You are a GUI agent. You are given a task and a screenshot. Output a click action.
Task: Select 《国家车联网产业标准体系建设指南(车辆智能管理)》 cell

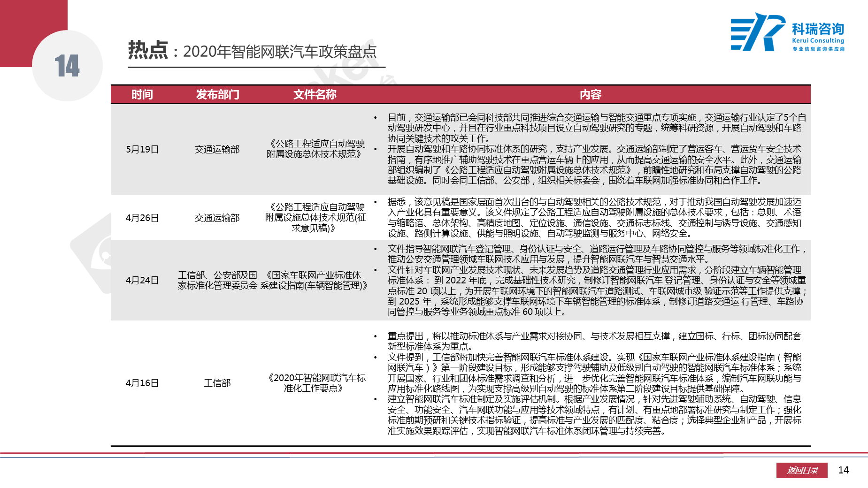315,280
